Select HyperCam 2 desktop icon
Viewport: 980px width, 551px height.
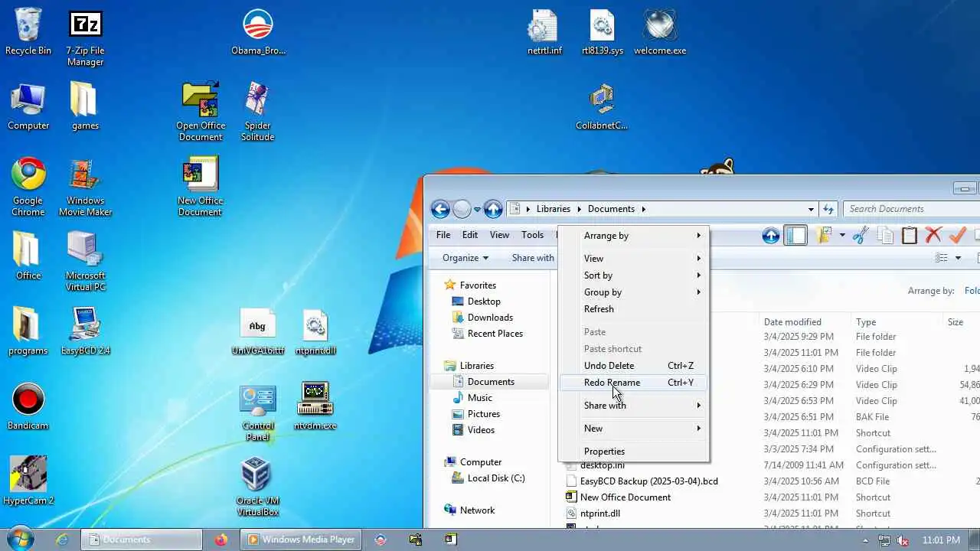28,481
